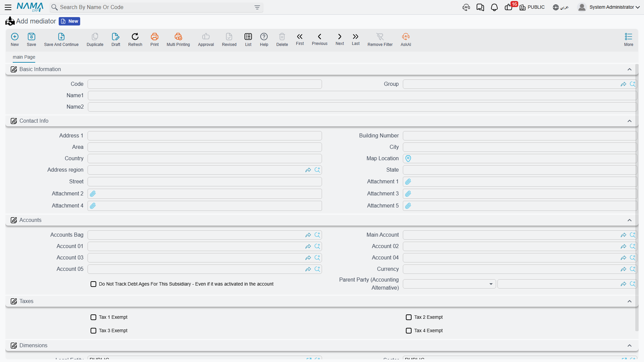Click the Building Number input field

pos(520,136)
